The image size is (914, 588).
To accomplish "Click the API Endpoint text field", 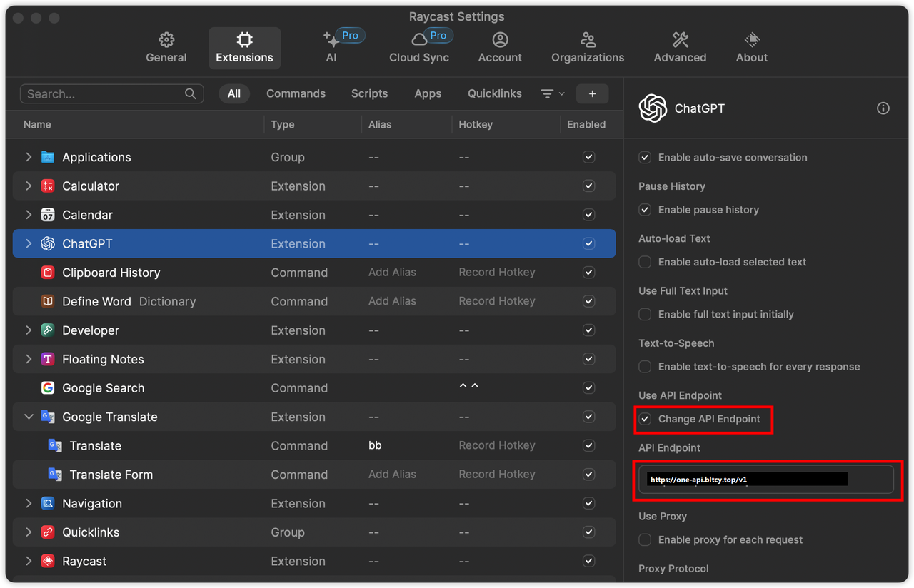I will click(766, 479).
